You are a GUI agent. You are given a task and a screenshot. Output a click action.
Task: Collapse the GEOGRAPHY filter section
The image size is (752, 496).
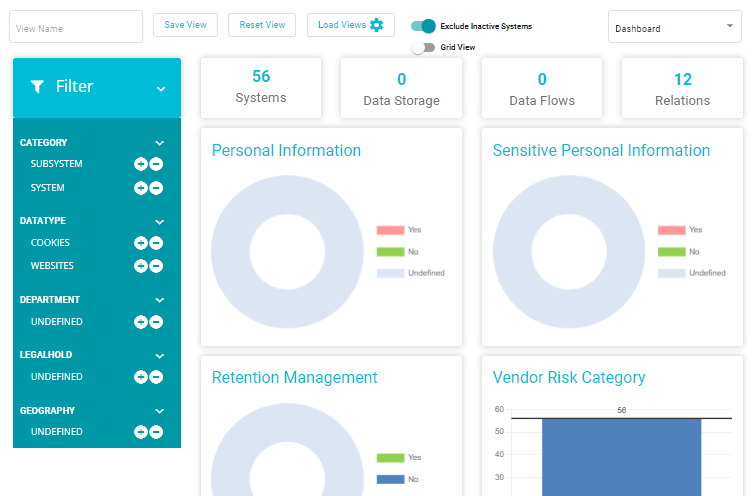(x=160, y=411)
